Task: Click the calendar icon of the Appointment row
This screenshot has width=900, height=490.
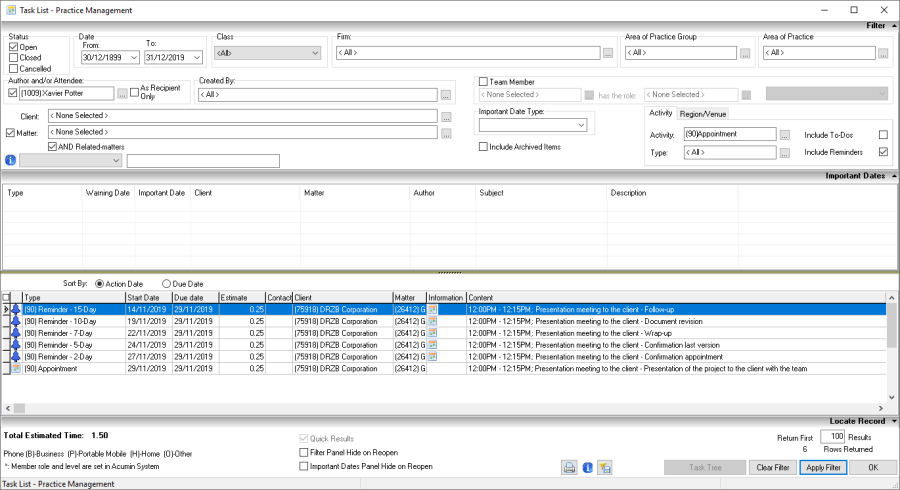Action: [16, 368]
